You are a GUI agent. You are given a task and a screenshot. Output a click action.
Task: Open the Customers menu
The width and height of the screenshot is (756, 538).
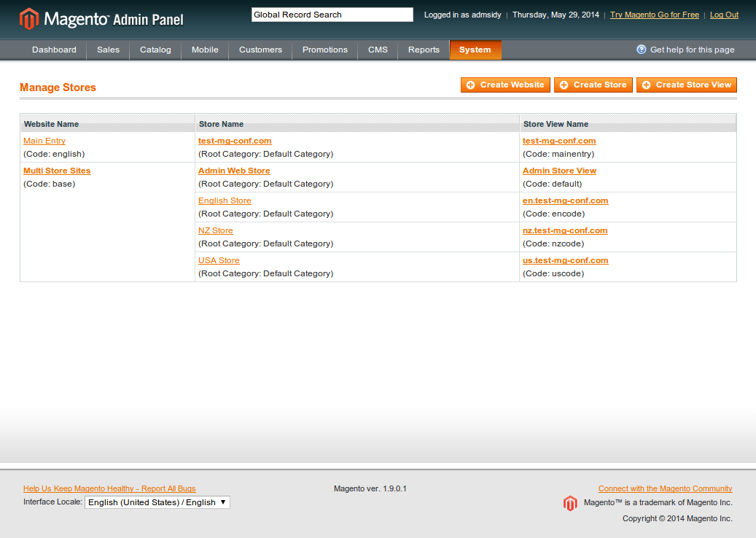coord(260,50)
